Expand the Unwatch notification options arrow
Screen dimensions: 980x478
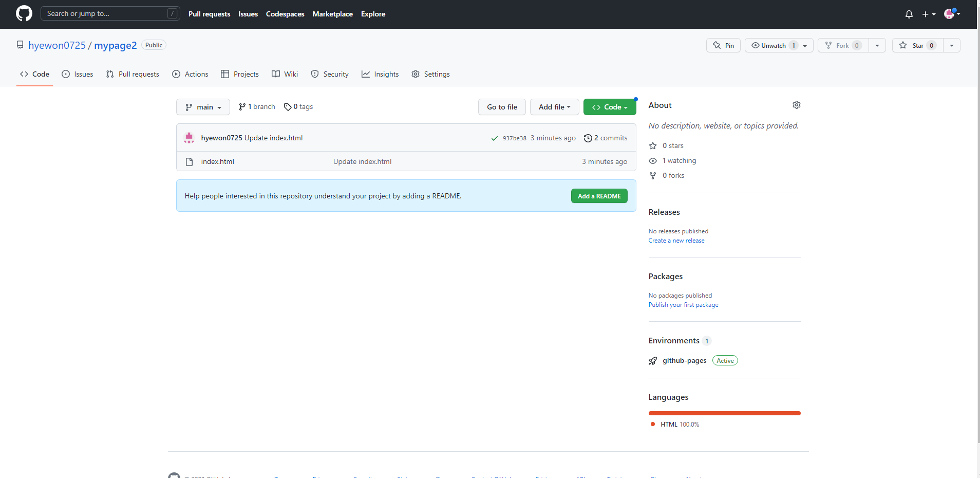click(x=805, y=45)
